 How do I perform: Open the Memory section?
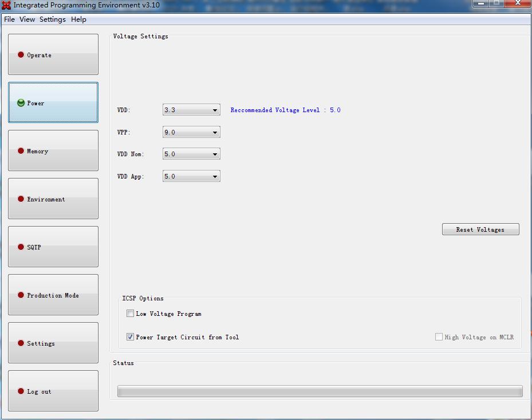53,151
